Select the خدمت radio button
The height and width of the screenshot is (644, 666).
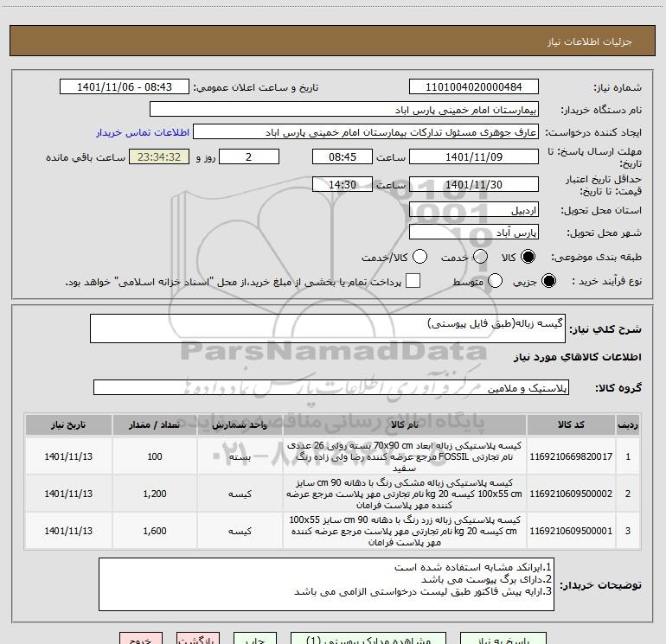point(480,257)
